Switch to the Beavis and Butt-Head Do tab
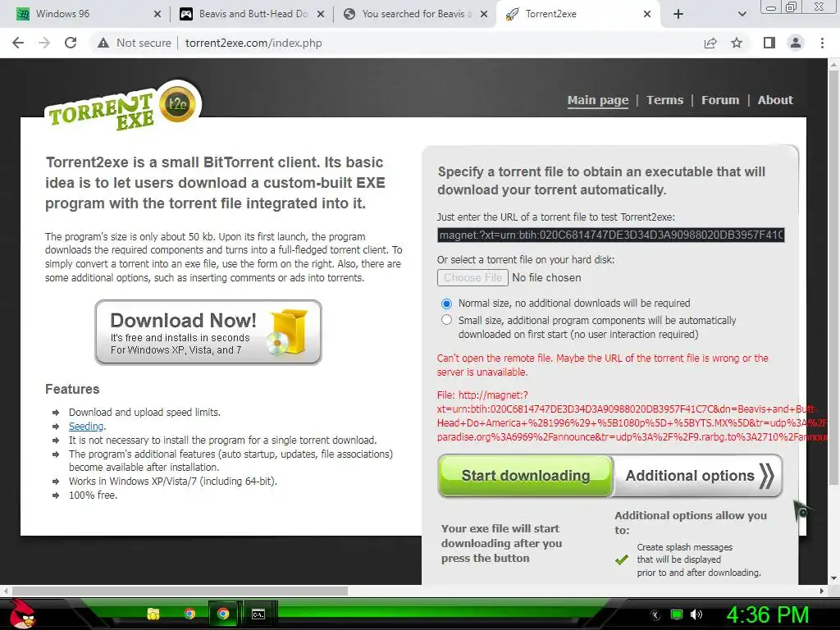 pos(250,14)
